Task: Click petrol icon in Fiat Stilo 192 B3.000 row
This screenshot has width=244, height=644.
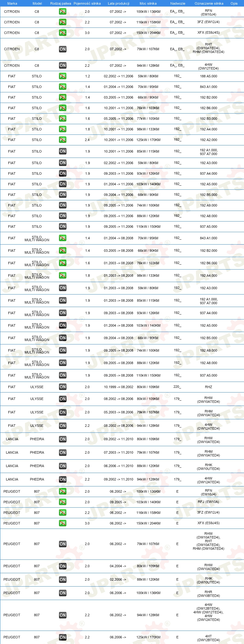Action: [62, 119]
